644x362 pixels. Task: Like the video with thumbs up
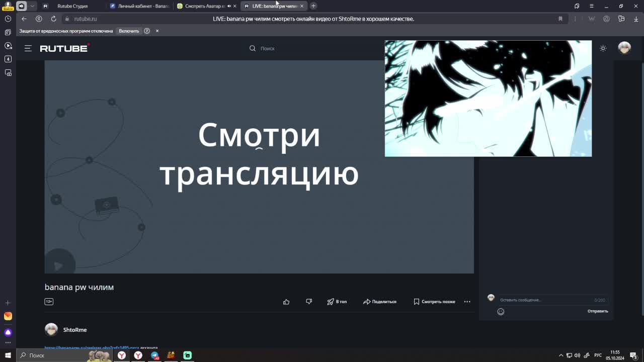coord(286,302)
